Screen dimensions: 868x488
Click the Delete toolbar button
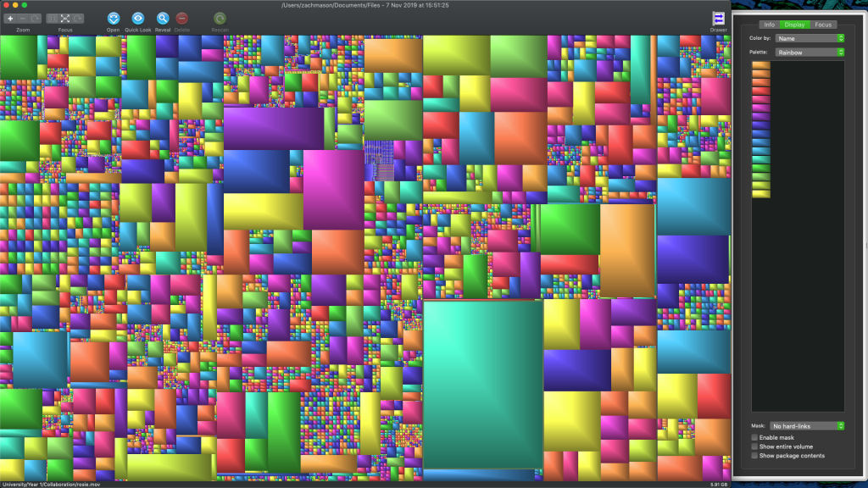(182, 18)
